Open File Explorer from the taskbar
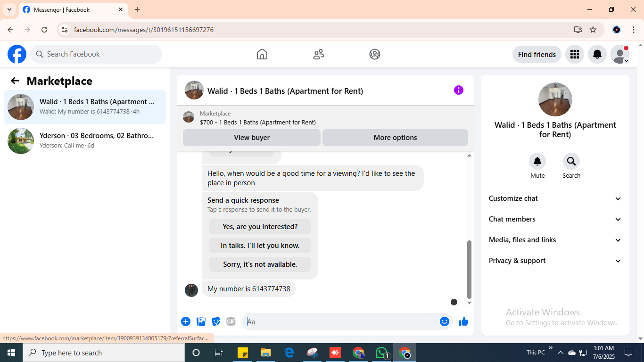Screen dimensions: 644x362 point(266,353)
